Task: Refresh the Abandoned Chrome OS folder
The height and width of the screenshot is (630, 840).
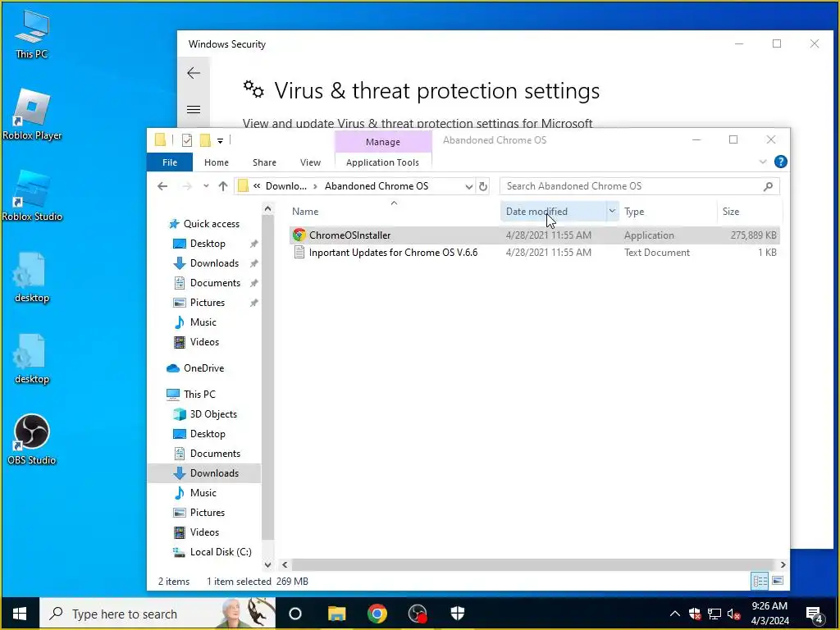Action: click(483, 186)
